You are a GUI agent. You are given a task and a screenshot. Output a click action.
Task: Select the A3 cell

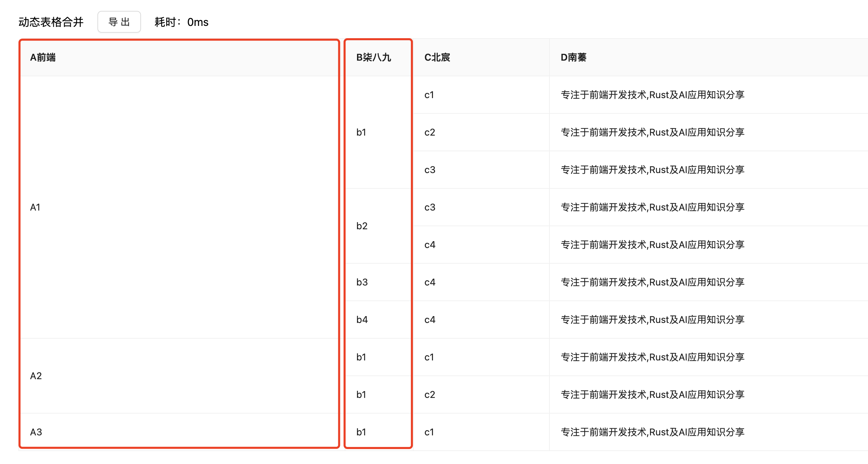point(36,432)
